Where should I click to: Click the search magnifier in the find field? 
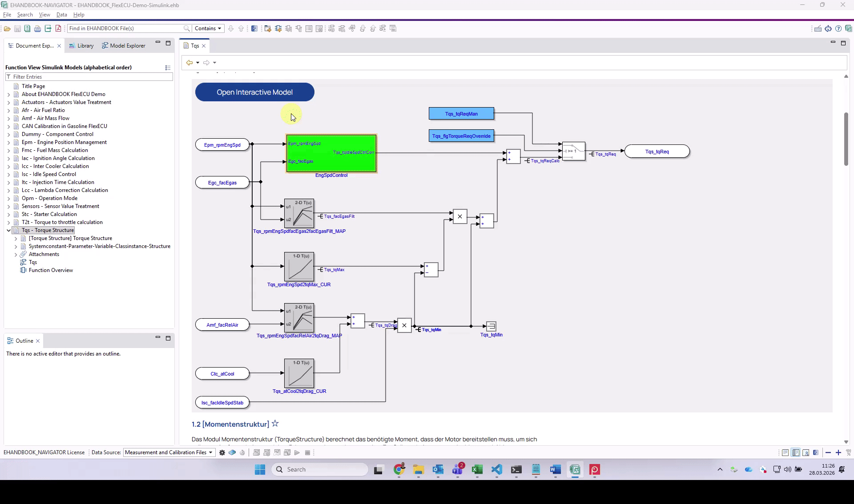click(x=188, y=28)
